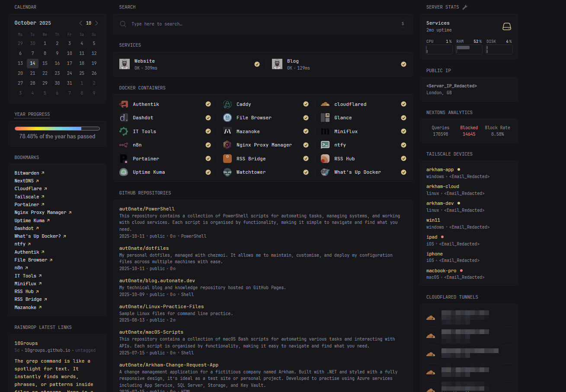The width and height of the screenshot is (566, 392).
Task: Open the 10Groups Raindrop link
Action: 26,343
